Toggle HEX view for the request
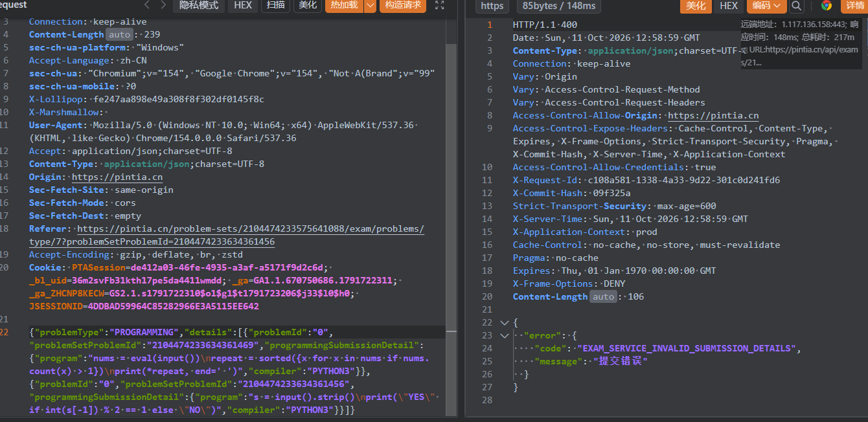 pyautogui.click(x=243, y=6)
